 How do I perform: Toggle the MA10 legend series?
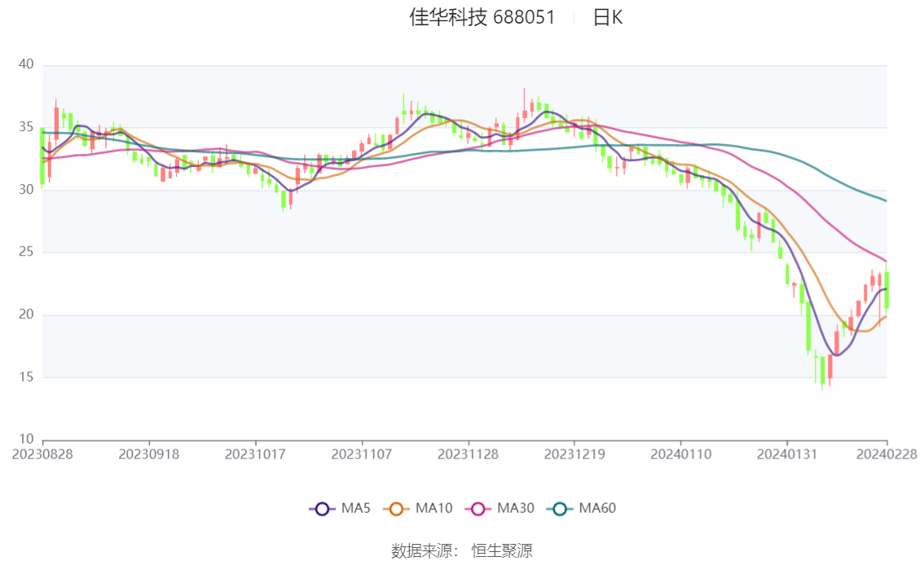[418, 508]
